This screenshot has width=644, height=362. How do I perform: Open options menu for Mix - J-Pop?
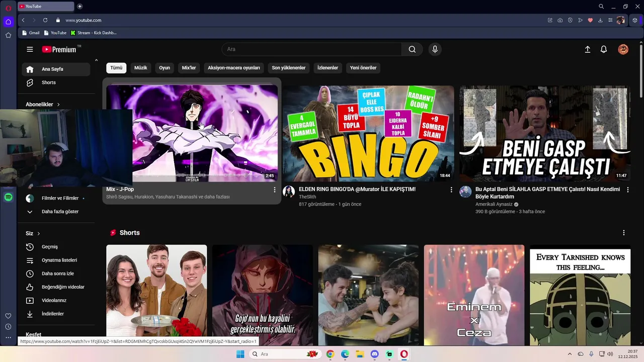pyautogui.click(x=274, y=190)
